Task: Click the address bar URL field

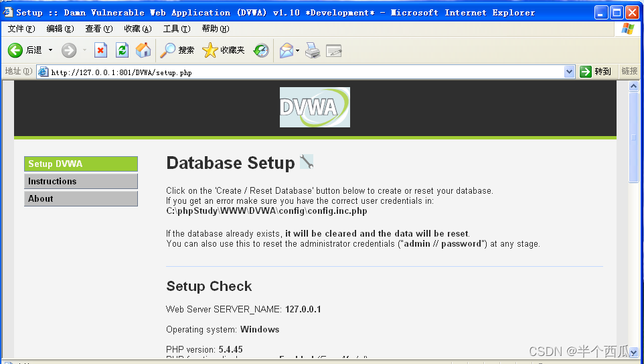Action: pos(306,72)
